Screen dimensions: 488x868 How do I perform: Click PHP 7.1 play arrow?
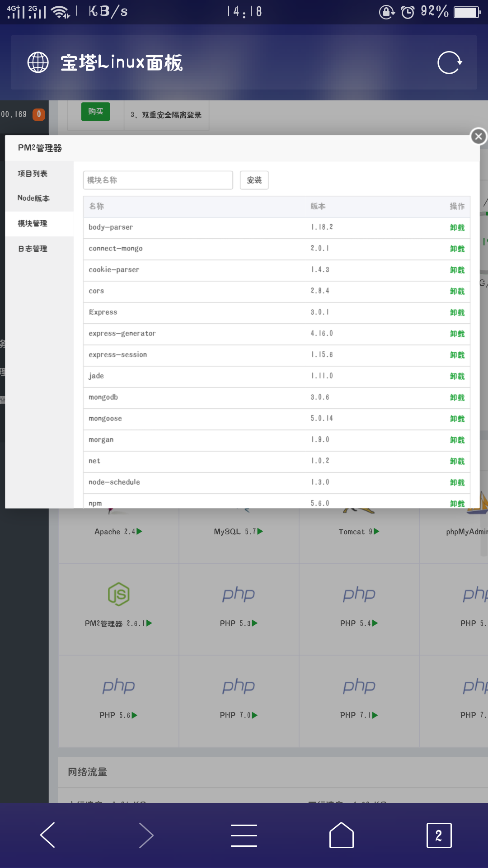[375, 715]
